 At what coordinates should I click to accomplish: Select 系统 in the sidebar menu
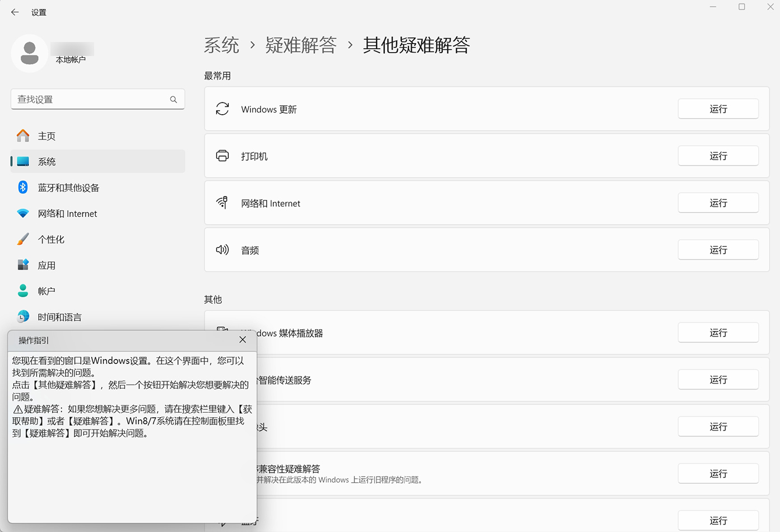47,161
